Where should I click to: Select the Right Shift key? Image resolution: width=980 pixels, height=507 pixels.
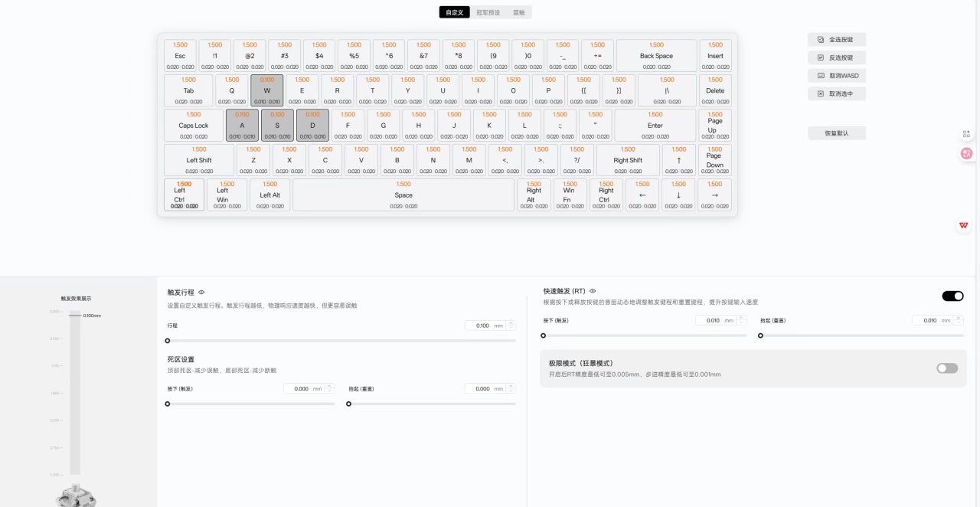[628, 160]
